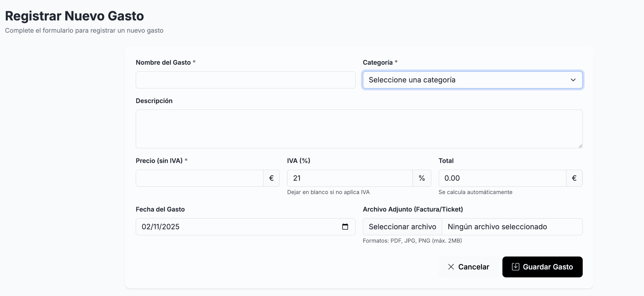Open the calendar picker icon in date field
Viewport: 644px width, 296px height.
[345, 227]
